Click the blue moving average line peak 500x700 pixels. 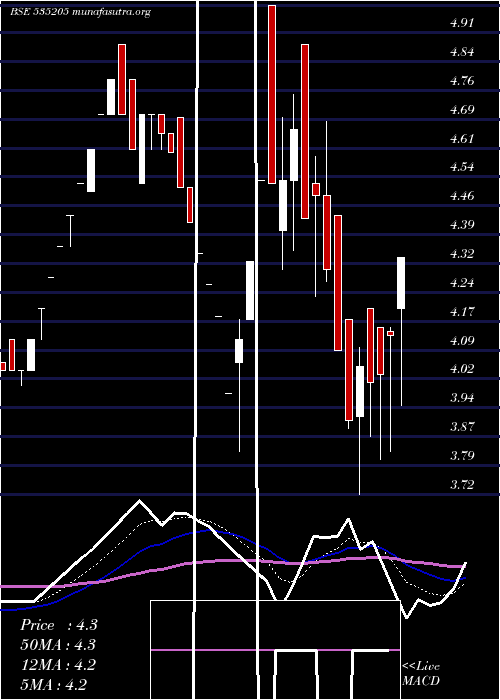point(208,531)
